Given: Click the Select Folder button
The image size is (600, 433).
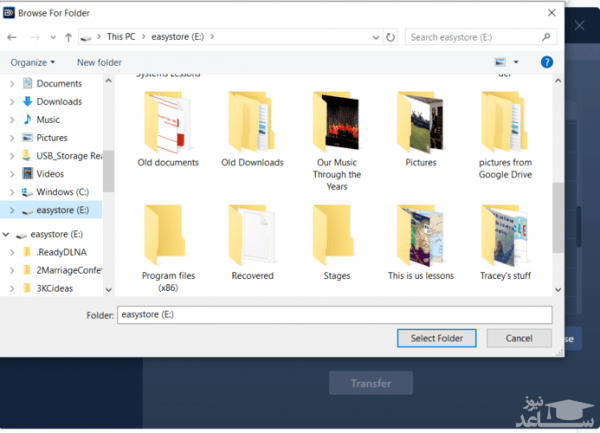Looking at the screenshot, I should [x=437, y=338].
